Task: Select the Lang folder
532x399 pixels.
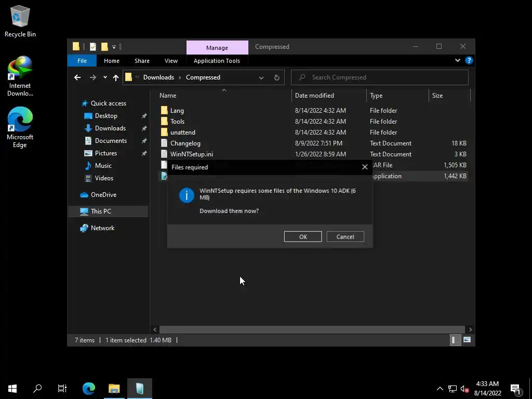Action: point(177,111)
